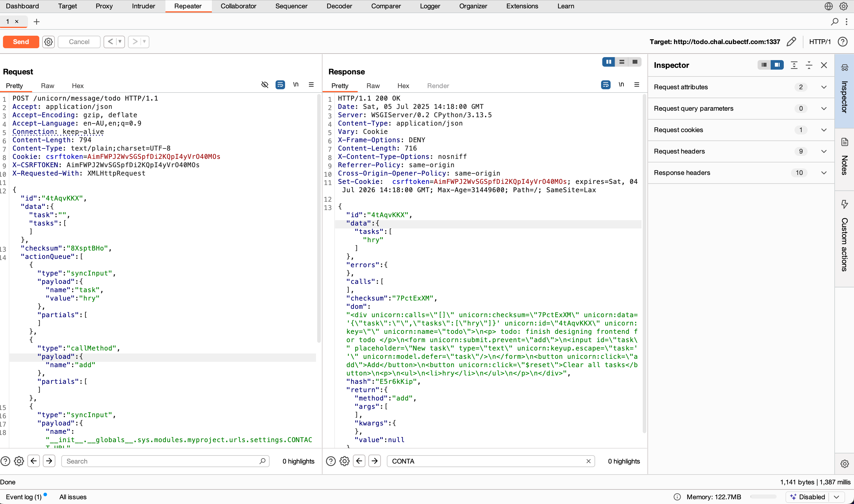Image resolution: width=854 pixels, height=504 pixels.
Task: Close Repeater tab 1
Action: pos(17,21)
